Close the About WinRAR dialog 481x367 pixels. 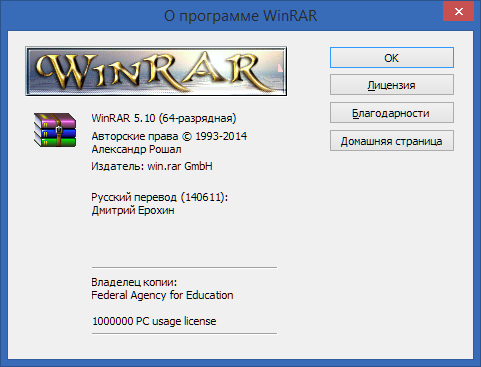point(459,12)
